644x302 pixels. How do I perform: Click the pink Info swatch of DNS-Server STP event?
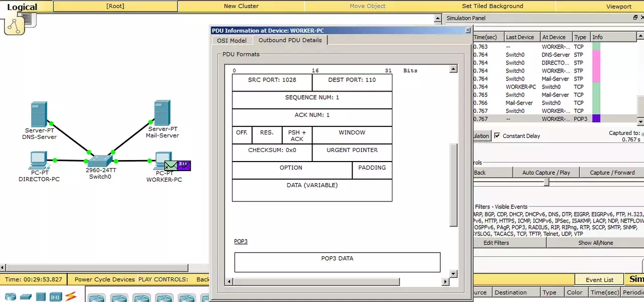coord(596,54)
